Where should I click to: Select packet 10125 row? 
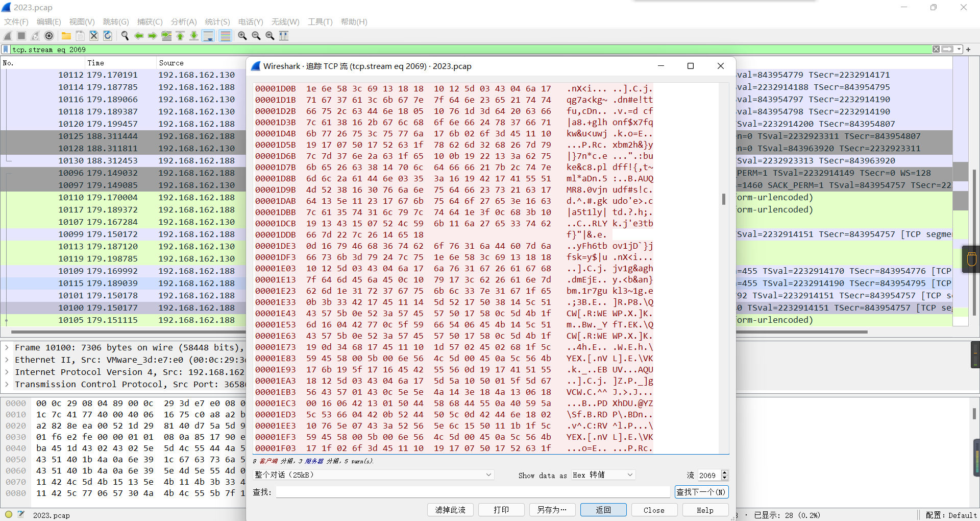(x=123, y=136)
